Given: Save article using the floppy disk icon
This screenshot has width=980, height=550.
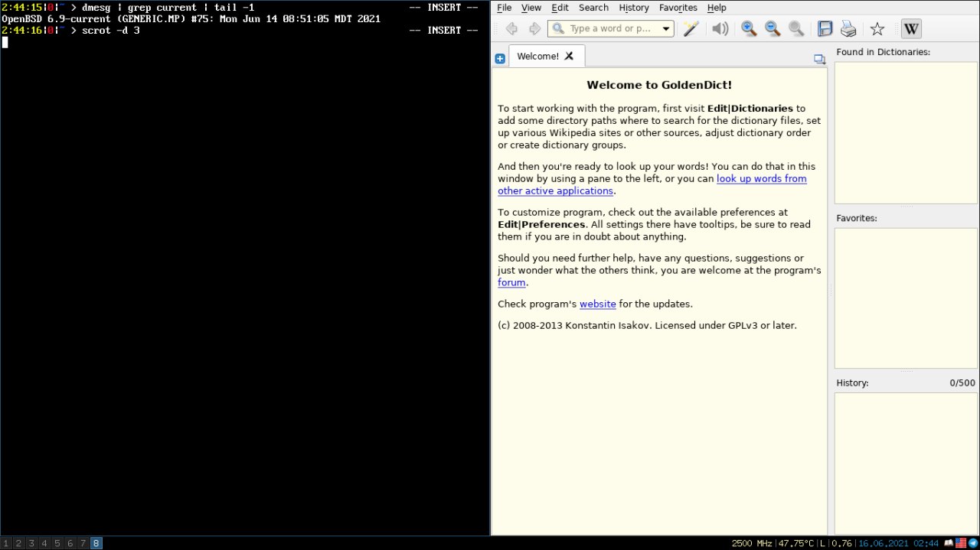Looking at the screenshot, I should [x=825, y=29].
